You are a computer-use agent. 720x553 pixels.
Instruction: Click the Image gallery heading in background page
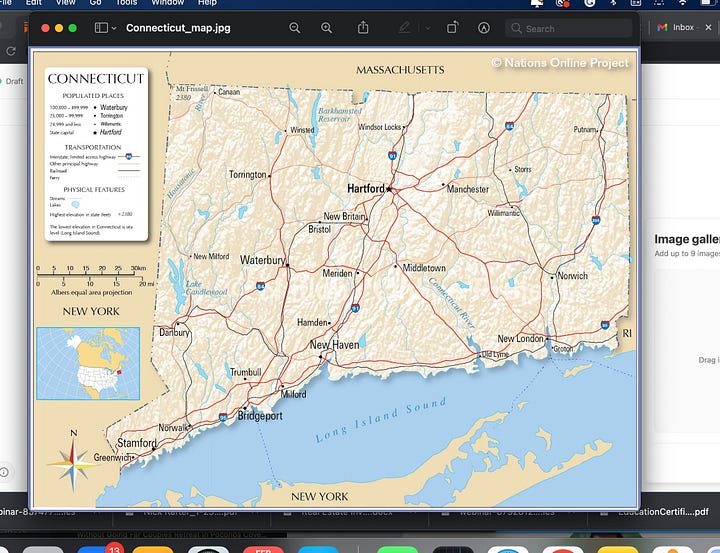(x=687, y=239)
